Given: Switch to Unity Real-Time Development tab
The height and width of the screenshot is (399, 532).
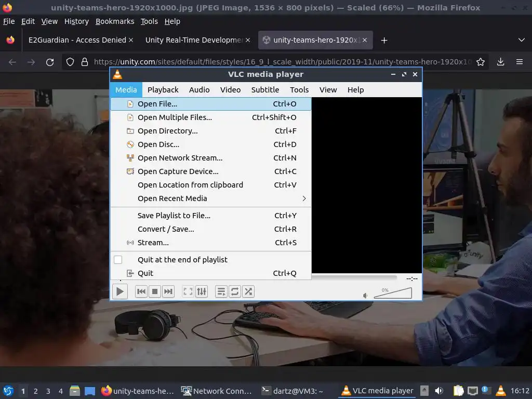Looking at the screenshot, I should click(x=194, y=40).
